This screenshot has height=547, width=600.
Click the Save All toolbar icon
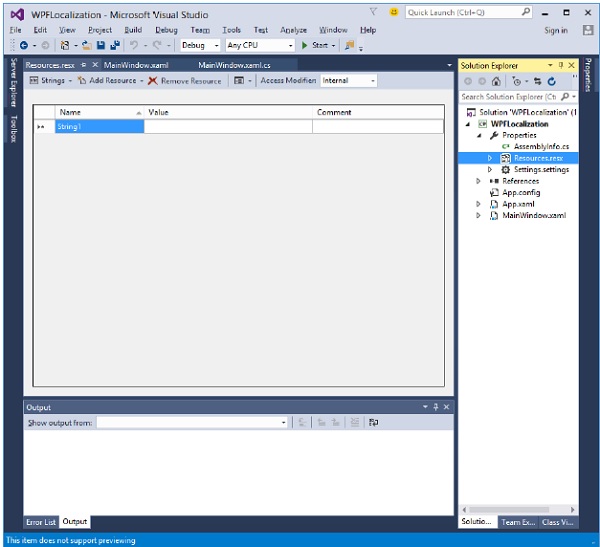115,46
